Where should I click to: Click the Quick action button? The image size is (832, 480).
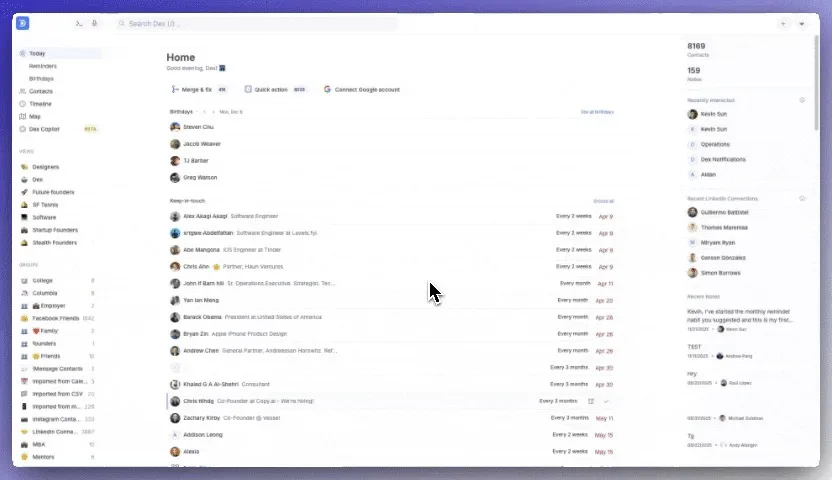(275, 90)
